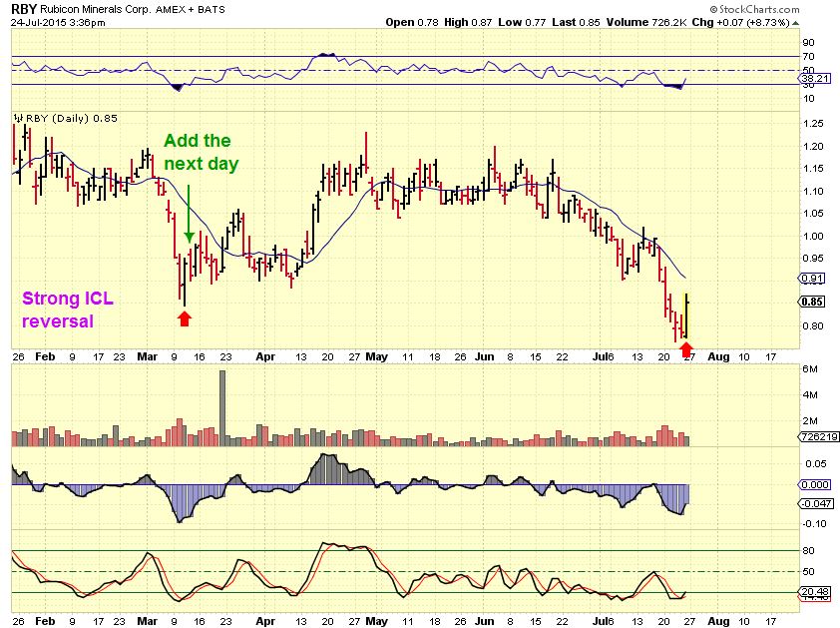Click the 726219 volume value tag
Image resolution: width=840 pixels, height=628 pixels.
(819, 436)
